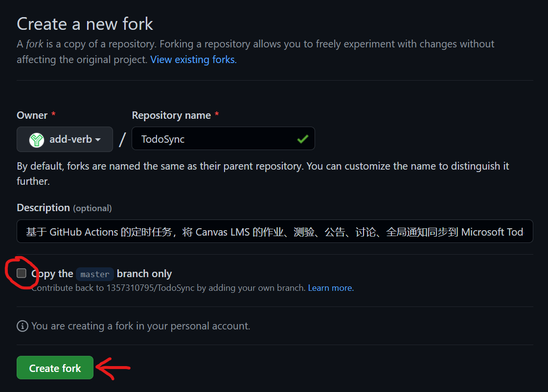Open the View existing forks link

coord(193,60)
